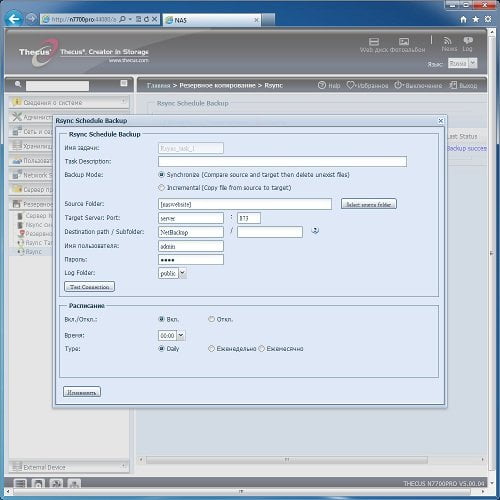Image resolution: width=500 pixels, height=500 pixels.
Task: Click the horizontal scrollbar in main panel
Action: (x=287, y=460)
